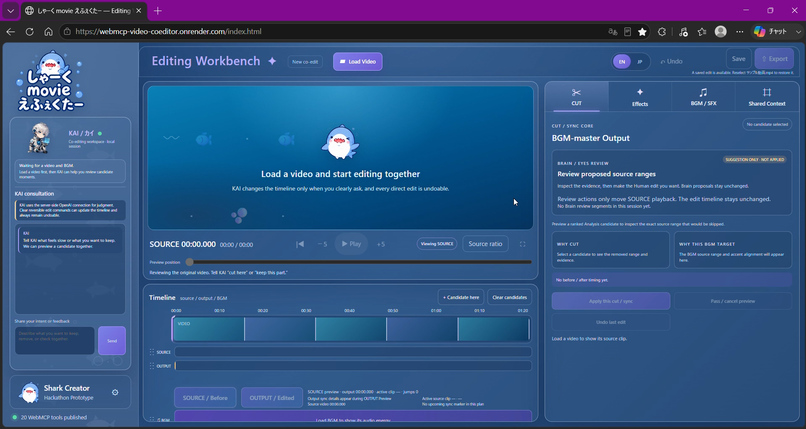Click the feedback text input field
Image resolution: width=806 pixels, height=429 pixels.
tap(54, 340)
